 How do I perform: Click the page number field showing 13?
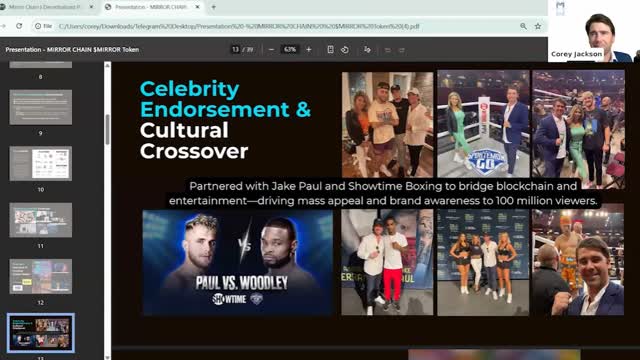235,49
